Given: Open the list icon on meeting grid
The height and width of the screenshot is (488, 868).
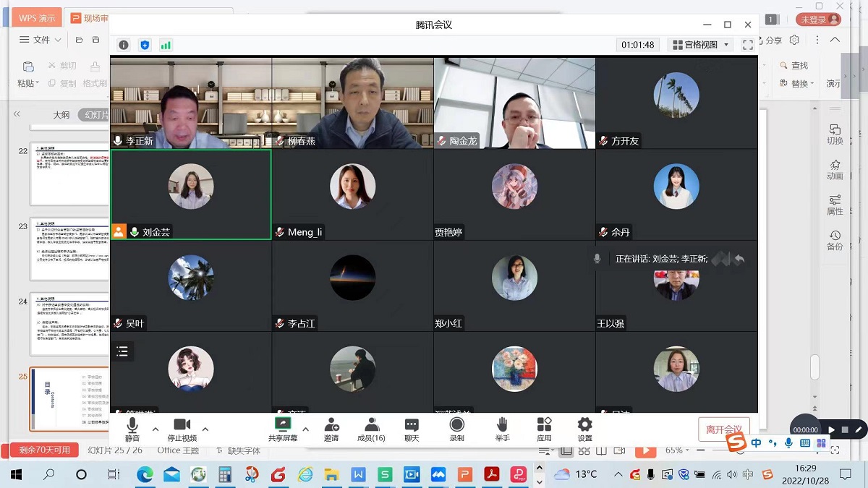Looking at the screenshot, I should (122, 351).
